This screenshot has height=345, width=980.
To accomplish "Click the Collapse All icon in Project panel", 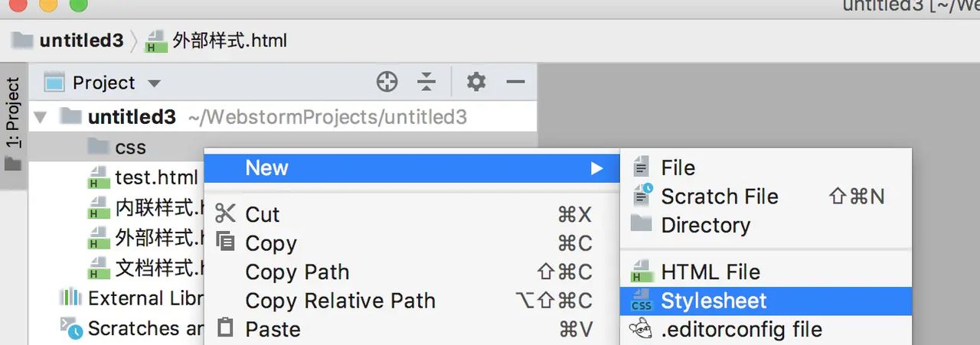I will (x=426, y=82).
